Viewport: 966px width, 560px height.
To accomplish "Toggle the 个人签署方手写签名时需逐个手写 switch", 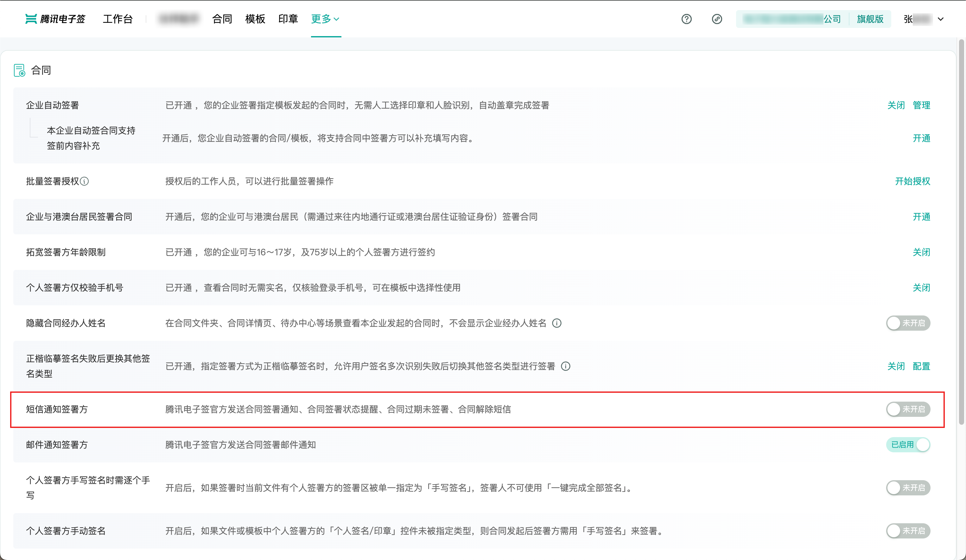I will [x=908, y=488].
